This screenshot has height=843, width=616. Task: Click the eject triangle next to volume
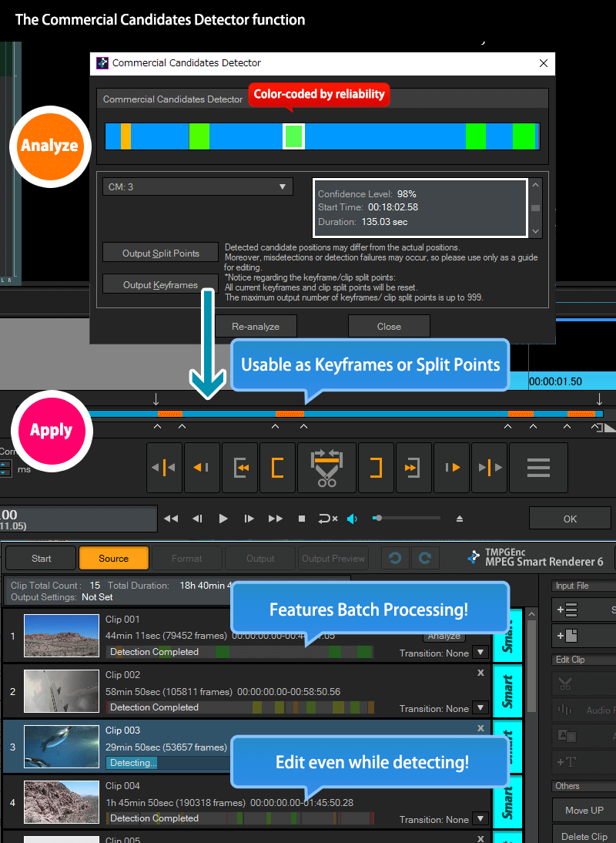coord(460,519)
